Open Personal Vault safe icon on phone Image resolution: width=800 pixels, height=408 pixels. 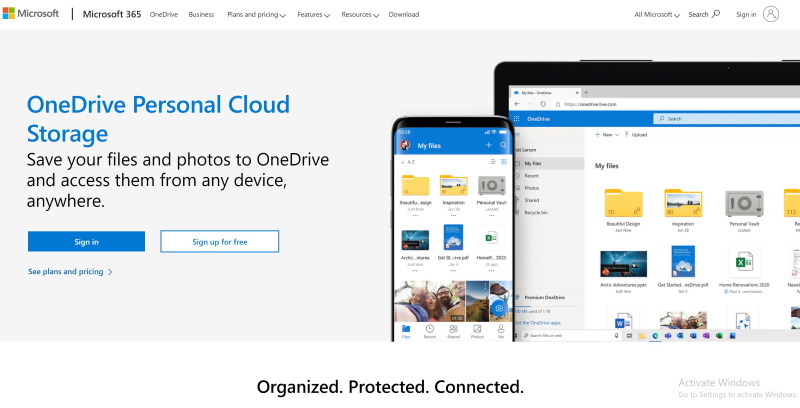coord(491,186)
